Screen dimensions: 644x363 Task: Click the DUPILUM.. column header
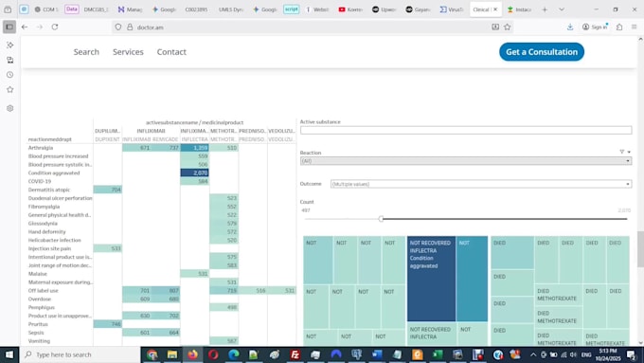[x=107, y=131]
